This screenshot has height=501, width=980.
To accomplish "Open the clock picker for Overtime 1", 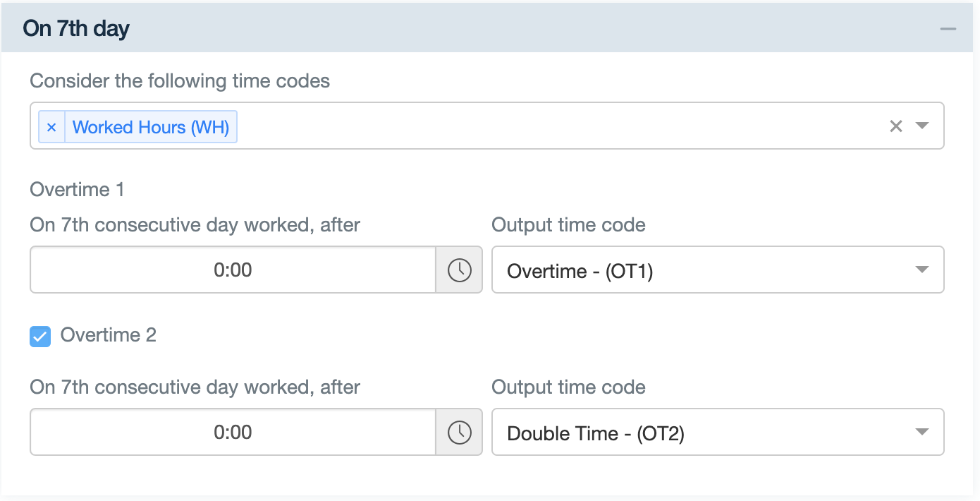I will (460, 270).
